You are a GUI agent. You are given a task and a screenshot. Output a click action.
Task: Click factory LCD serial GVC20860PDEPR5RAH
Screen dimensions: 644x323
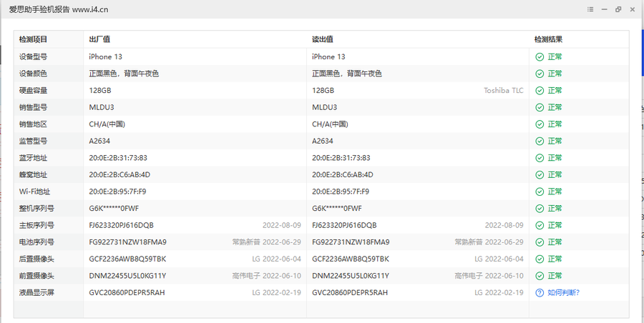(127, 292)
